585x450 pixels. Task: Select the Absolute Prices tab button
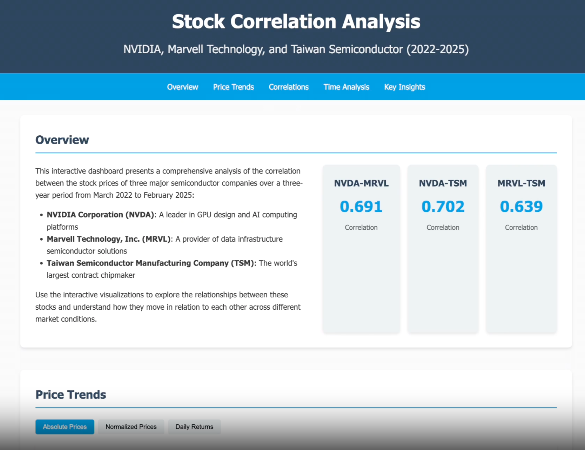click(65, 426)
